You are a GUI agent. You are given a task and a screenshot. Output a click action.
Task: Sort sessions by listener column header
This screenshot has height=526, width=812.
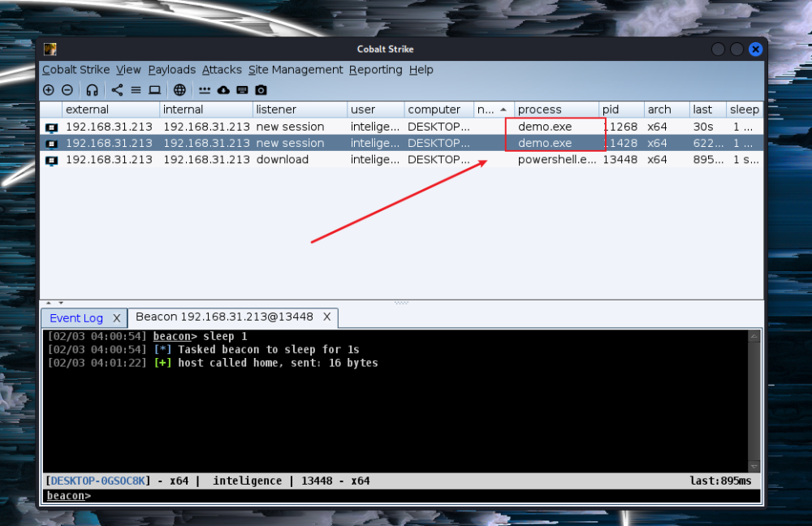pos(300,110)
